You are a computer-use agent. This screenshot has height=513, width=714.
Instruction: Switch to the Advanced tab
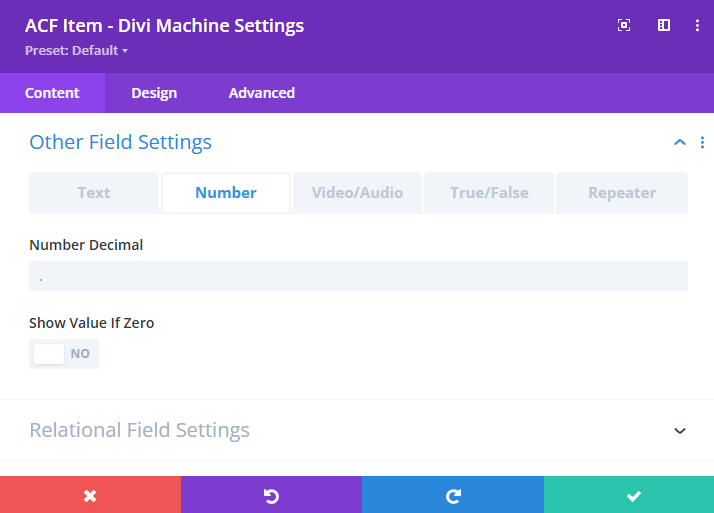click(261, 93)
